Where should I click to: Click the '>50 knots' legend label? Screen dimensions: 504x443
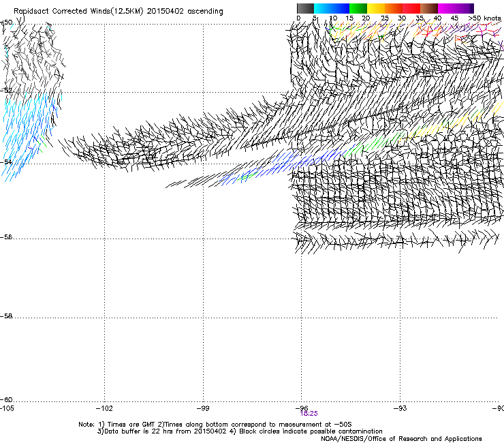[x=484, y=18]
